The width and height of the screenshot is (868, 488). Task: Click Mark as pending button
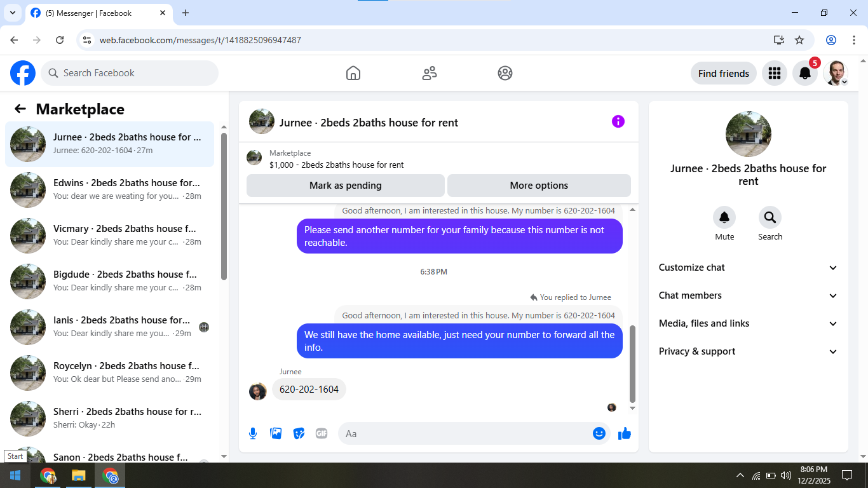[x=346, y=186]
